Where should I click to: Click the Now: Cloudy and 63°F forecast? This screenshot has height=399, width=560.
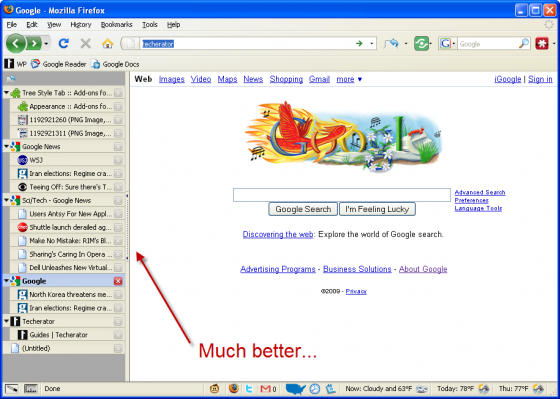(386, 389)
